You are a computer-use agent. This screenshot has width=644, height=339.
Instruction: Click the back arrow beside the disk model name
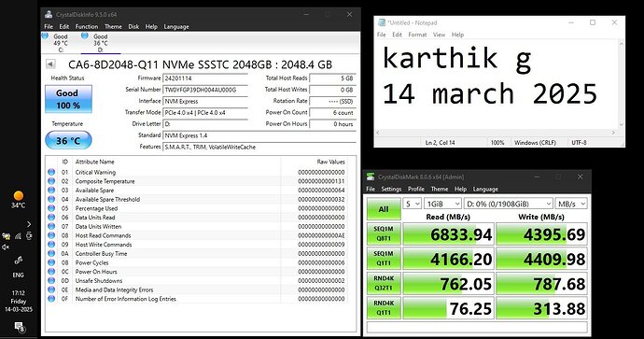pyautogui.click(x=50, y=64)
